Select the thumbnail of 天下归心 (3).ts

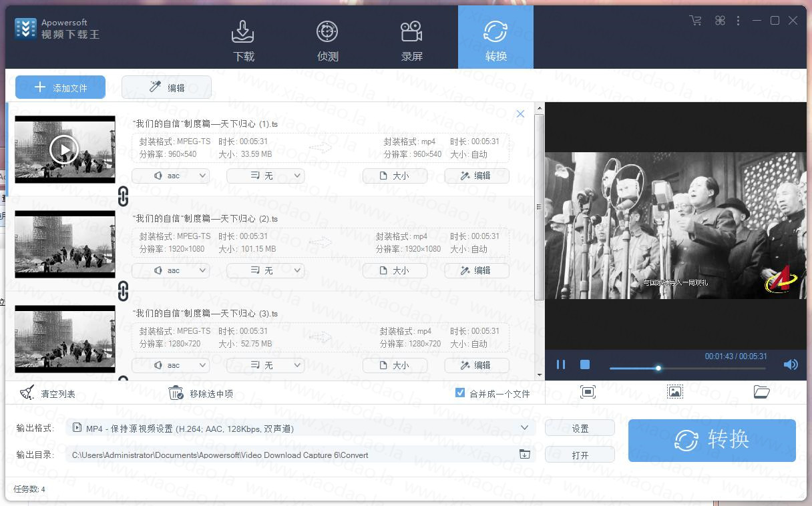pyautogui.click(x=65, y=339)
